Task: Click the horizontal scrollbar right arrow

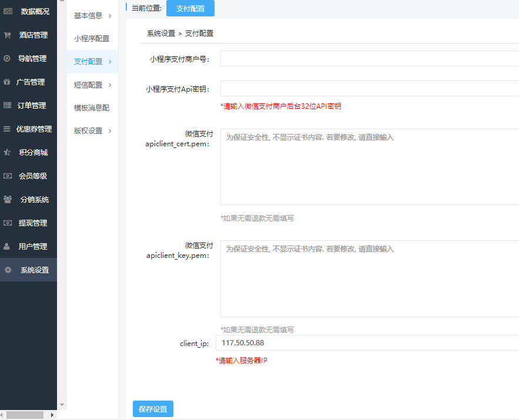Action: pos(52,415)
